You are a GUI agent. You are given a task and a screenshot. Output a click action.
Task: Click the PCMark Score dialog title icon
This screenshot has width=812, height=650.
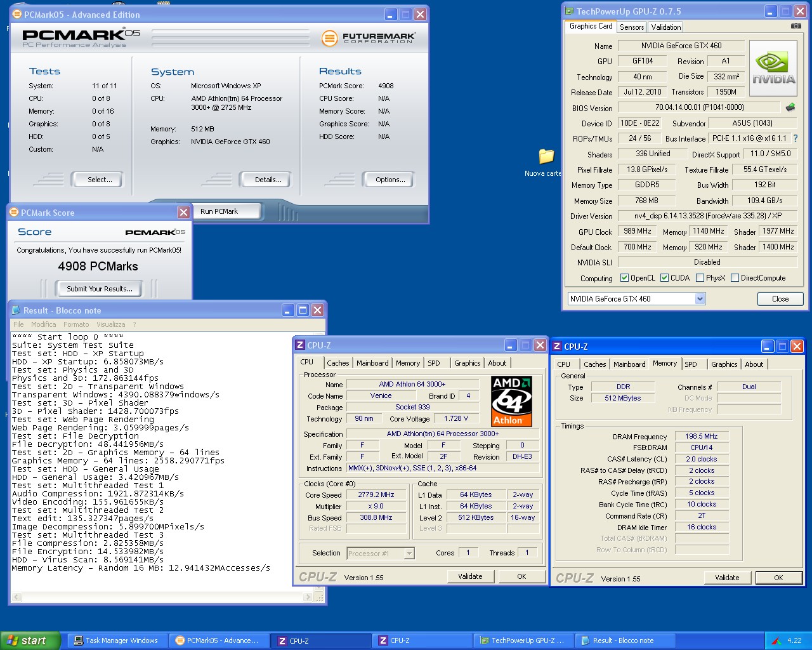[14, 213]
